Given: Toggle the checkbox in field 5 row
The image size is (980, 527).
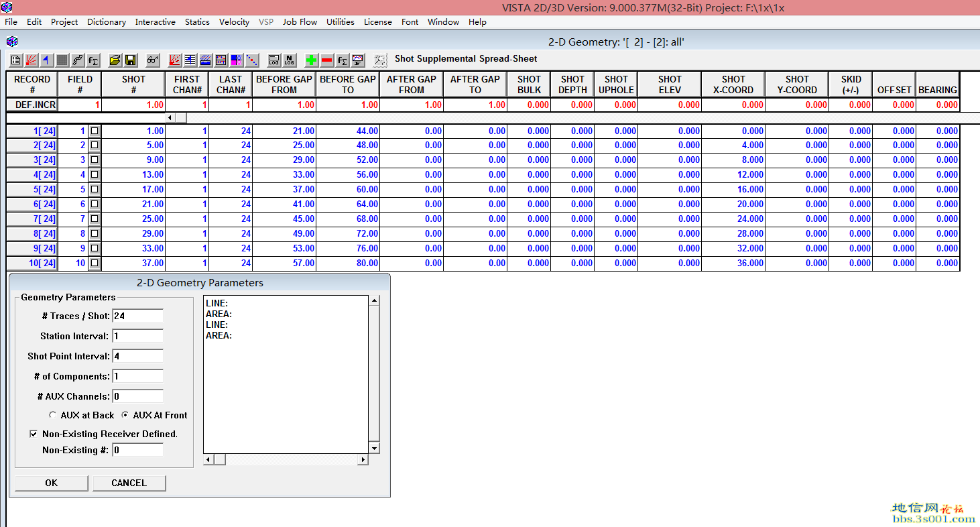Looking at the screenshot, I should 95,190.
